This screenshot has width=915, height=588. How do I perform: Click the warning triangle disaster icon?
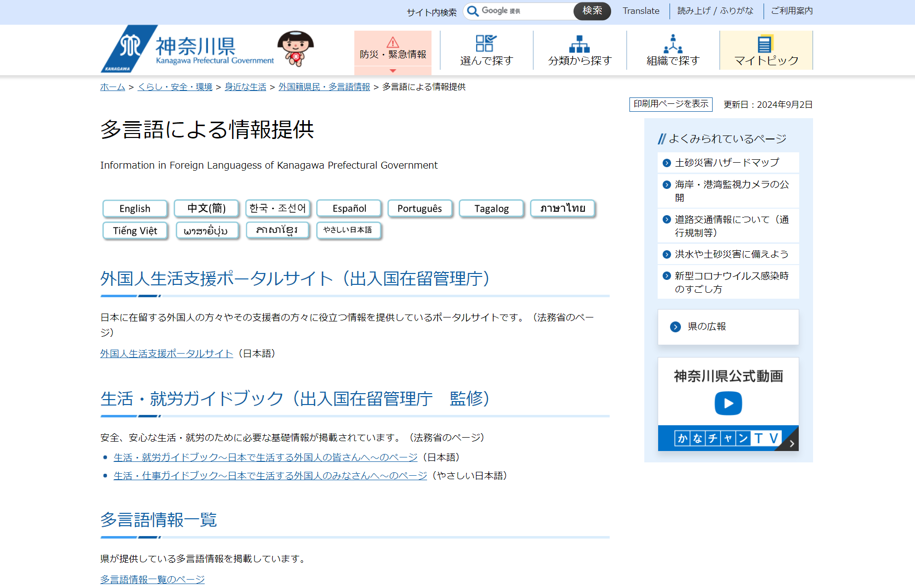point(392,42)
